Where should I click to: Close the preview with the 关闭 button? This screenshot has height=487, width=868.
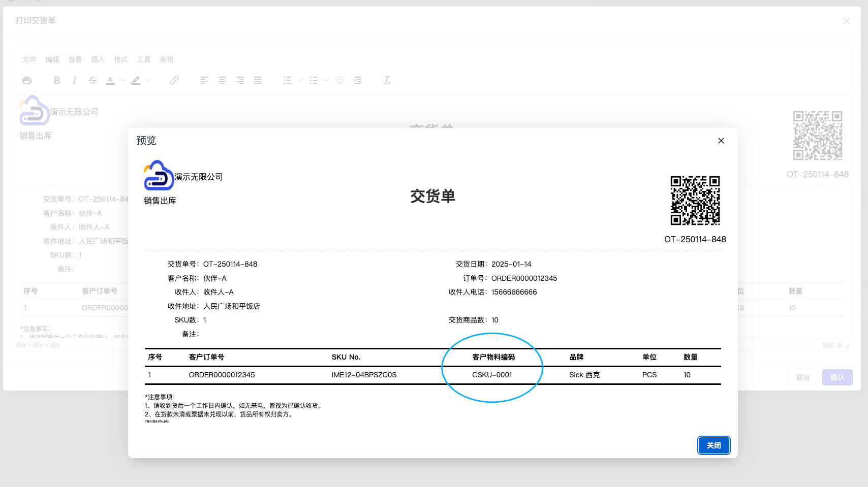pyautogui.click(x=714, y=445)
